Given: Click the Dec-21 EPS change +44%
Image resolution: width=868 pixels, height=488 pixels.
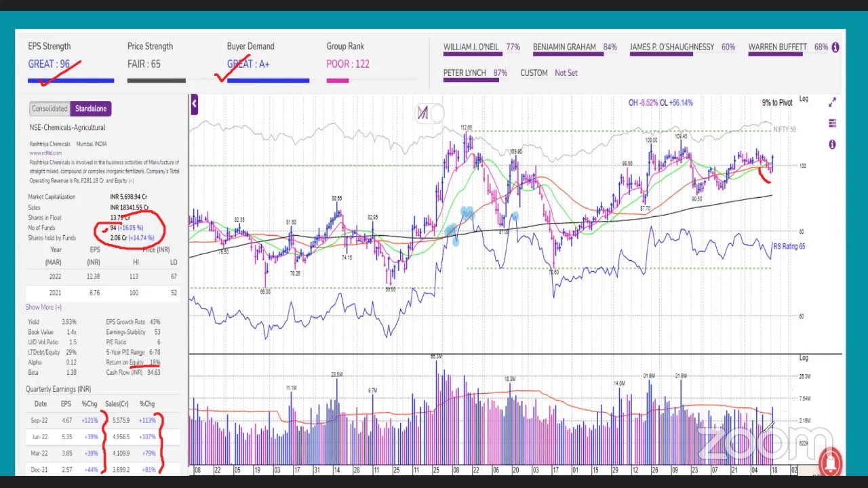Looking at the screenshot, I should click(90, 470).
